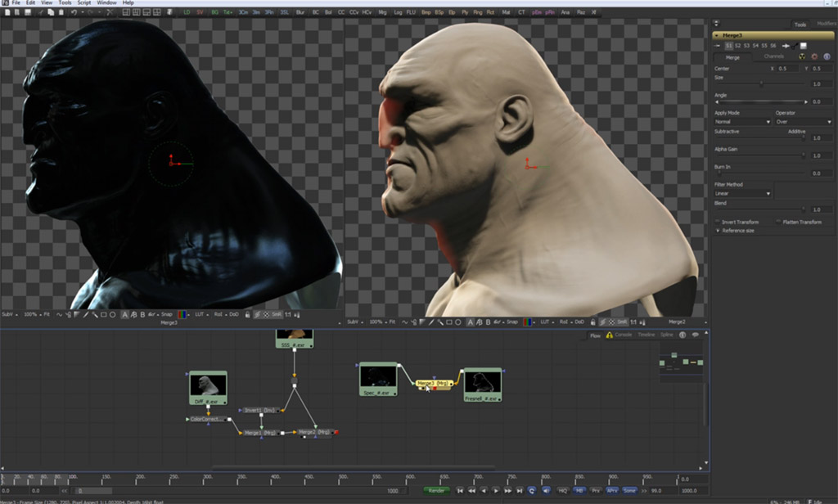The height and width of the screenshot is (504, 838).
Task: Toggle the loop playback button
Action: pos(532,491)
